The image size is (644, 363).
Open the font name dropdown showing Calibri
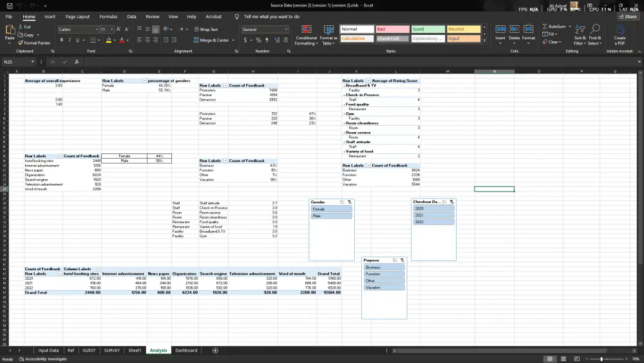[97, 30]
